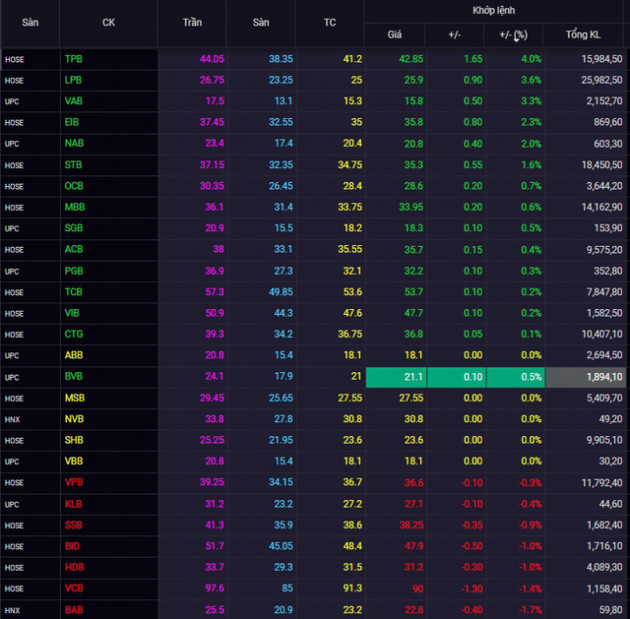
Task: Open the HDB stock symbol
Action: [74, 568]
